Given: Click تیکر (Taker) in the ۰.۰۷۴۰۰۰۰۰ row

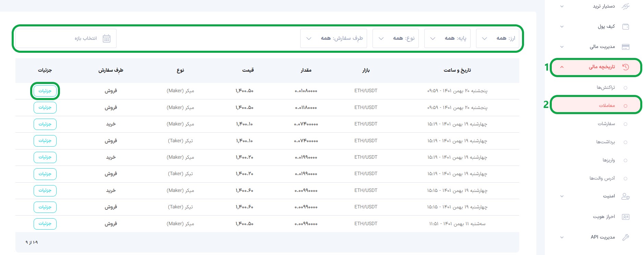Looking at the screenshot, I should coord(180,141).
